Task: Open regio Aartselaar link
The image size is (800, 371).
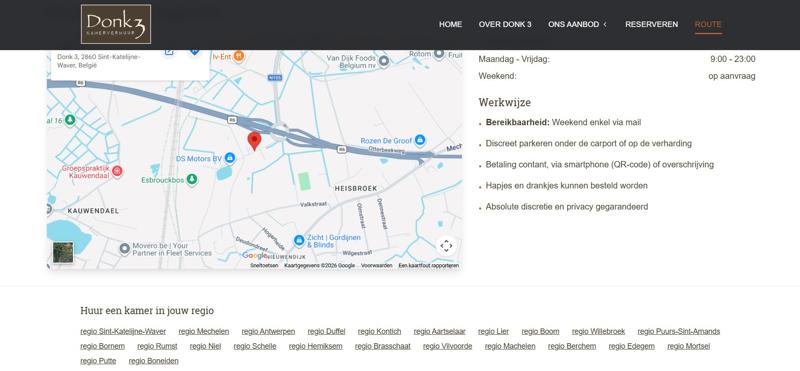Action: click(439, 331)
